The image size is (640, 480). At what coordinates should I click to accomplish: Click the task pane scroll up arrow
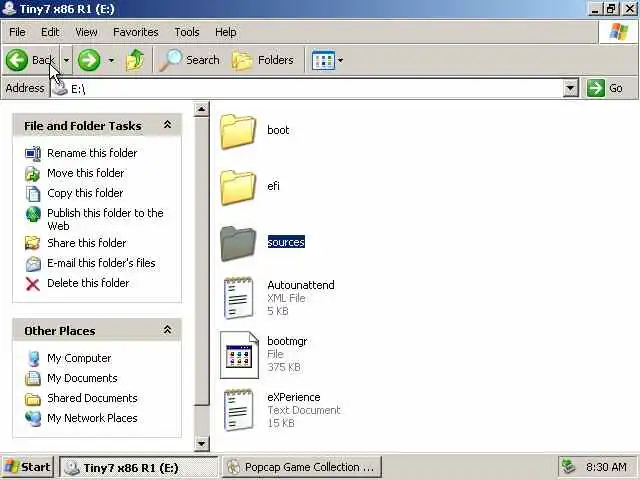tap(201, 109)
